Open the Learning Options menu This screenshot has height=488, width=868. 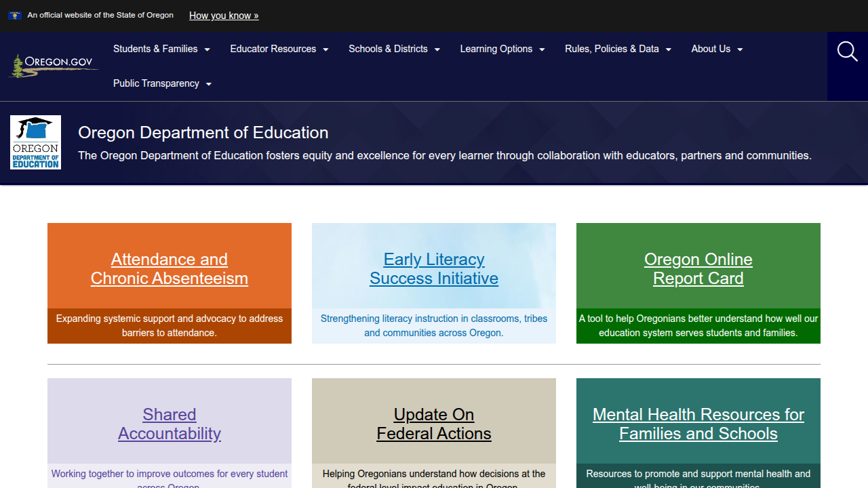pyautogui.click(x=502, y=49)
